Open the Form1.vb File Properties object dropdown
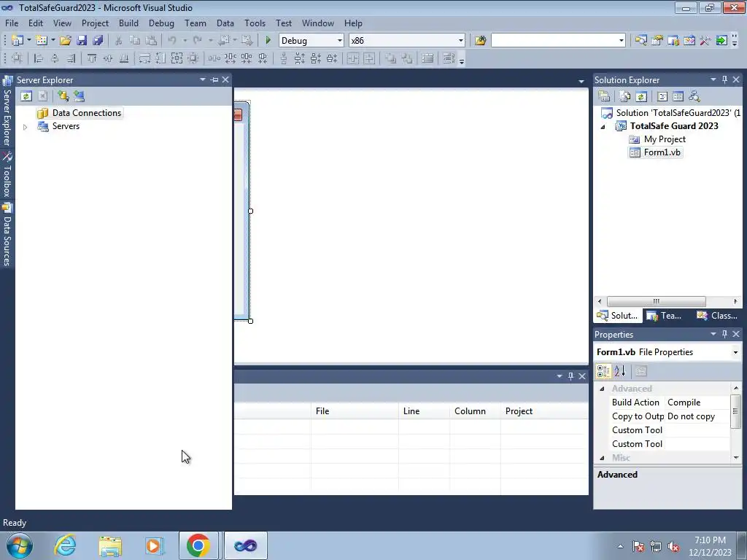This screenshot has width=747, height=560. point(735,352)
